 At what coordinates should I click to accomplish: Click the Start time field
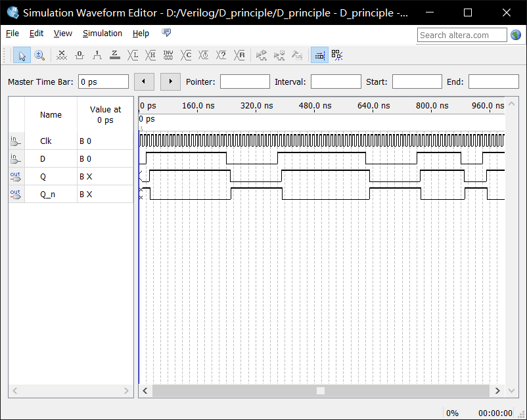point(417,82)
